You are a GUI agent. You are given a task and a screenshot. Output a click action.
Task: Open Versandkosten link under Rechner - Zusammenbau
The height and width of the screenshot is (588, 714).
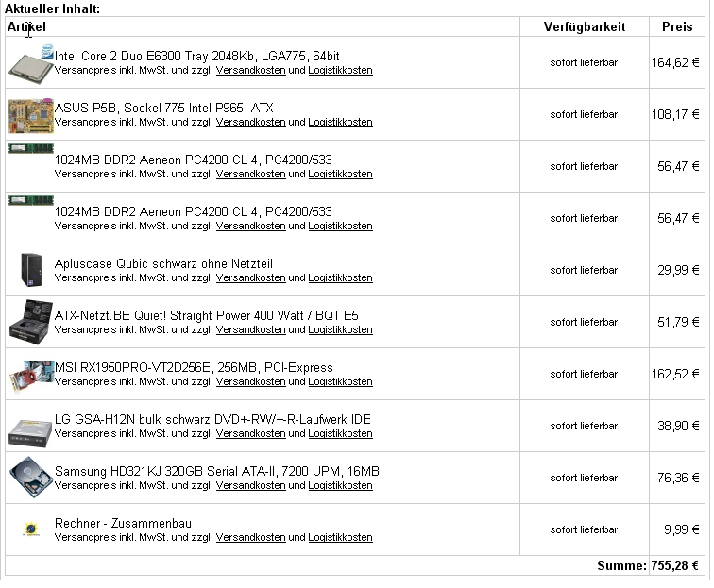250,537
